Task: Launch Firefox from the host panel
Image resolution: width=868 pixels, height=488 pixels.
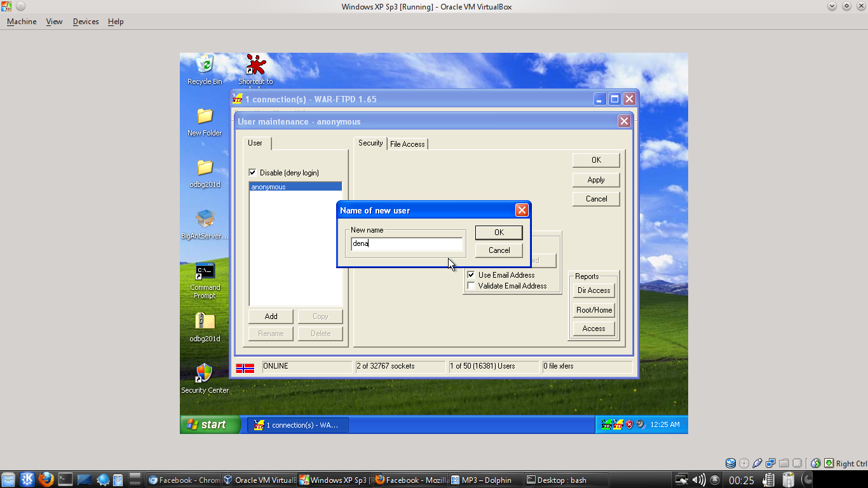Action: (46, 480)
